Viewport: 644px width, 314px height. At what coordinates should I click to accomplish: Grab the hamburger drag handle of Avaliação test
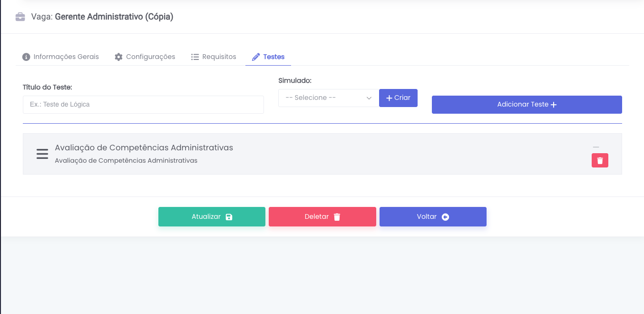click(x=42, y=154)
